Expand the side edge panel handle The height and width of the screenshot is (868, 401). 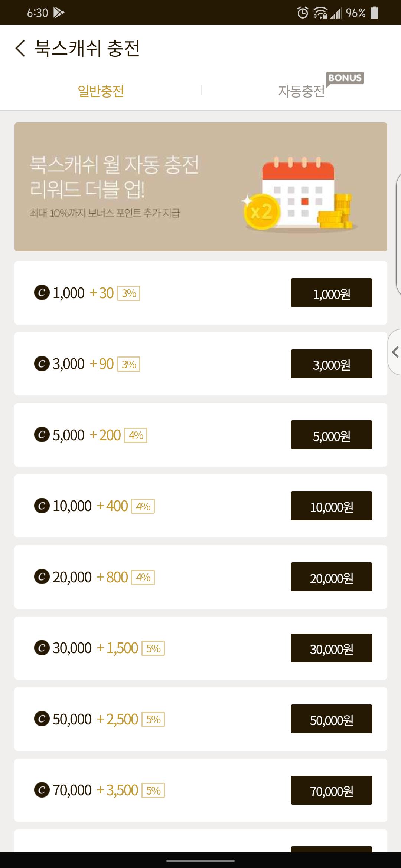tap(395, 352)
